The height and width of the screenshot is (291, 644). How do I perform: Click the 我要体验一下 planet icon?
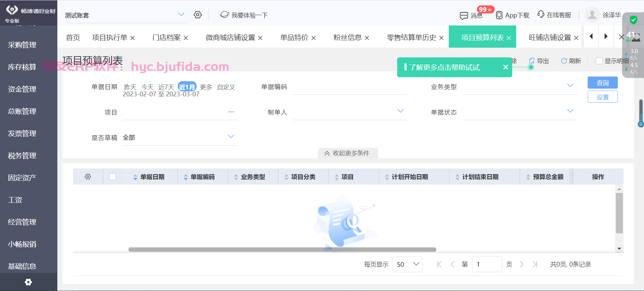(x=224, y=15)
